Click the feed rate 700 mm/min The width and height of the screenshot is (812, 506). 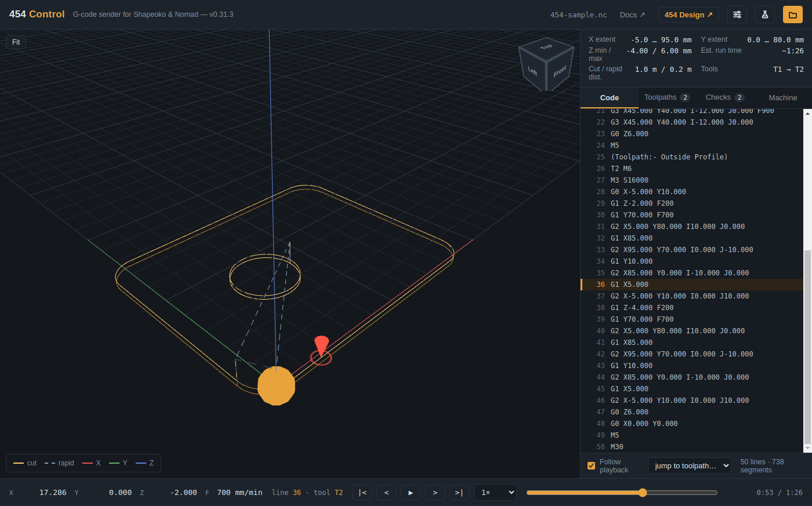pyautogui.click(x=240, y=493)
